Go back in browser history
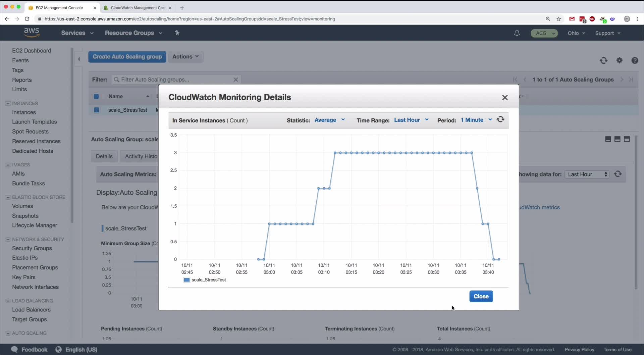Image resolution: width=644 pixels, height=355 pixels. coord(7,19)
